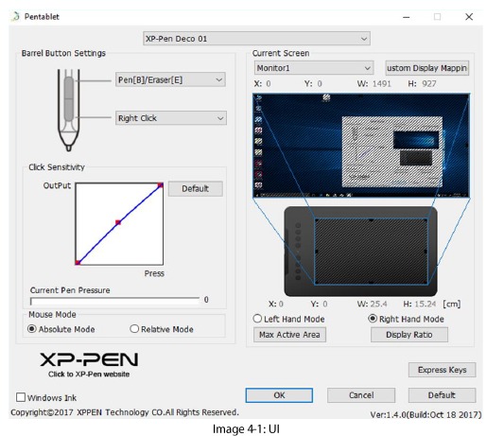Click the Display Ratio button
The width and height of the screenshot is (504, 436).
coord(409,335)
